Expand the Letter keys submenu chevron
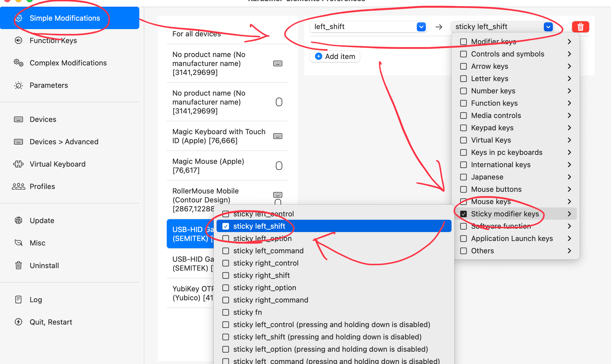This screenshot has width=611, height=364. (569, 79)
